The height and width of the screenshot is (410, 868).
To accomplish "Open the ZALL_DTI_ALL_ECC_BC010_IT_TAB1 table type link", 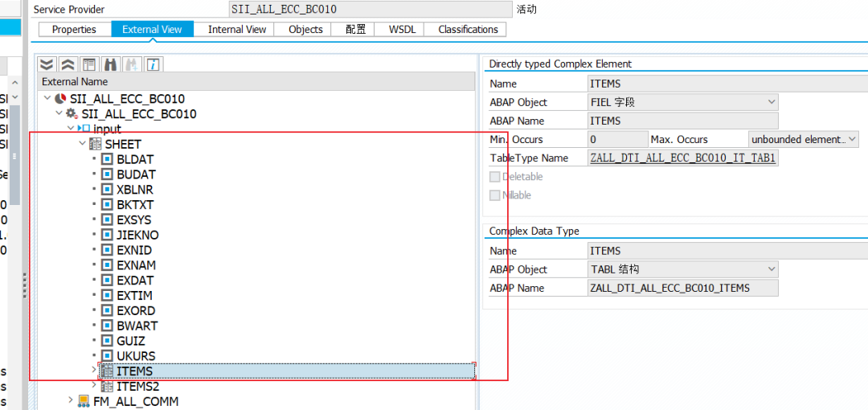I will click(x=683, y=158).
